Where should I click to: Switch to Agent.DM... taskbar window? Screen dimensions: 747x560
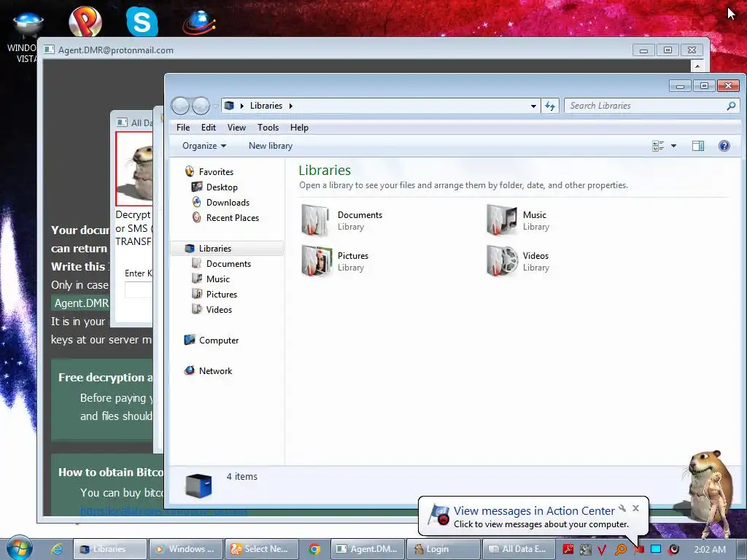coord(368,549)
